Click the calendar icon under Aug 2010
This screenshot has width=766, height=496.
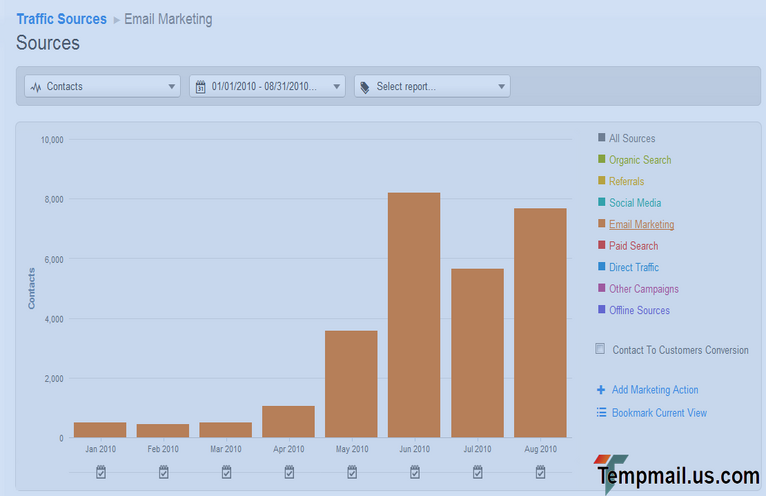[x=540, y=471]
